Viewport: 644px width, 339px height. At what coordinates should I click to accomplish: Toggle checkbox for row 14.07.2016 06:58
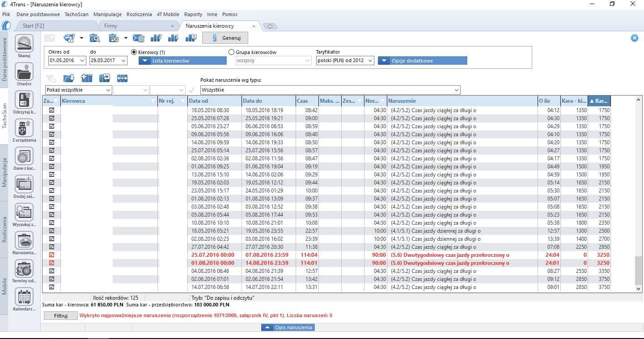pyautogui.click(x=51, y=287)
